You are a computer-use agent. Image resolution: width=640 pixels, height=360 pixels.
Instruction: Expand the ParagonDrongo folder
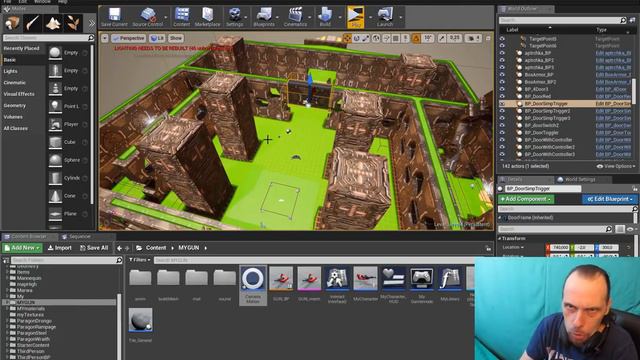(x=8, y=321)
